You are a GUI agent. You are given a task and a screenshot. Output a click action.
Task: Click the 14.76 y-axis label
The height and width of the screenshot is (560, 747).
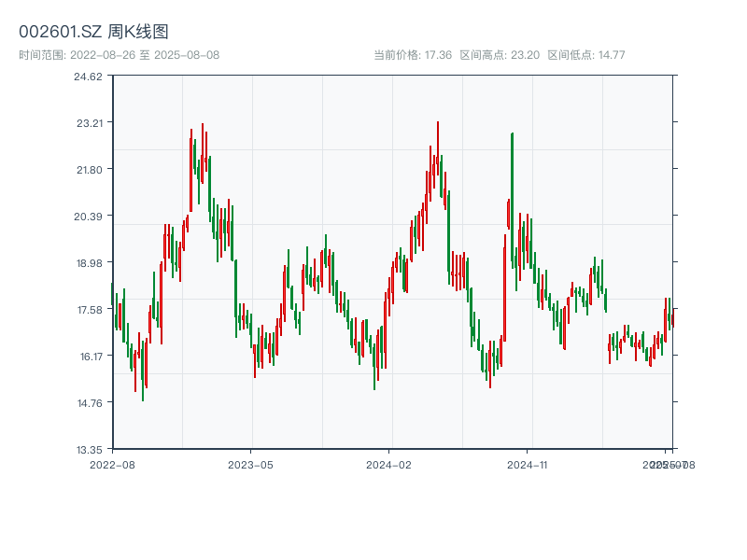(x=90, y=403)
